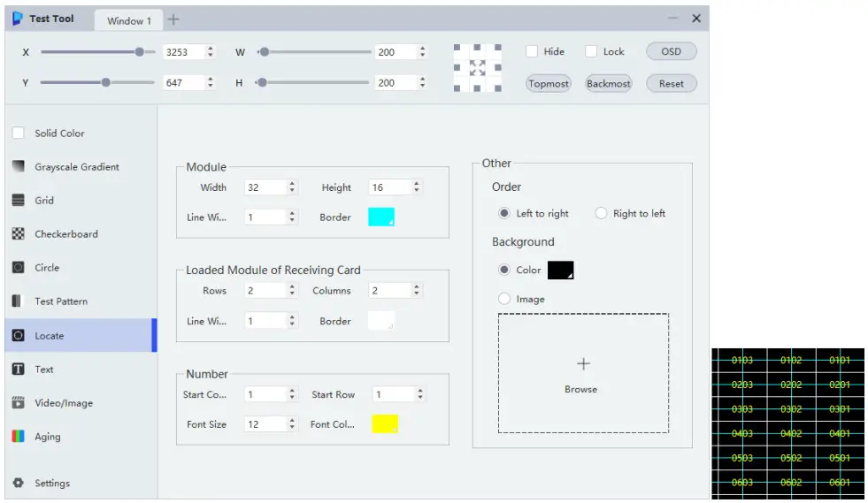Viewport: 868px width, 503px height.
Task: Open the Checkerboard pattern page
Action: pyautogui.click(x=81, y=233)
